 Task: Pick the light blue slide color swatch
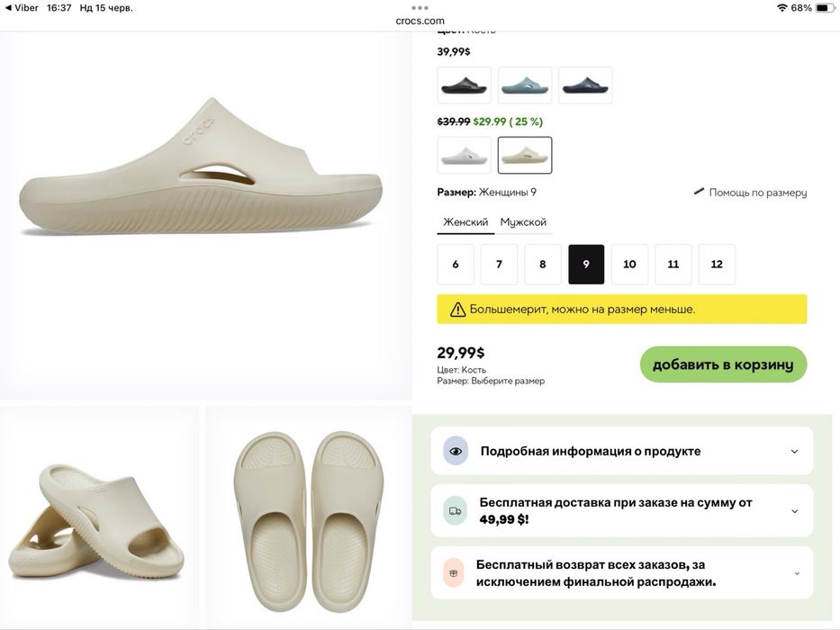click(525, 85)
